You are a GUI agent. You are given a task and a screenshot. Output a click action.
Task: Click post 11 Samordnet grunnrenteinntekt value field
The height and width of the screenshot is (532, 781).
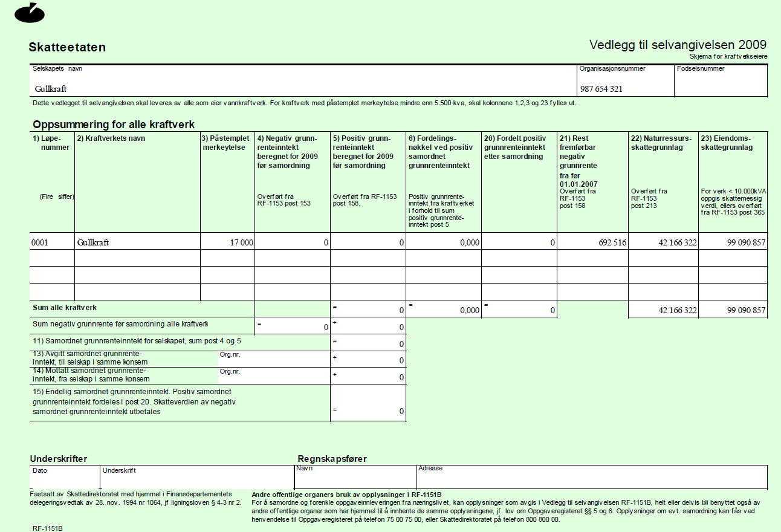(368, 342)
